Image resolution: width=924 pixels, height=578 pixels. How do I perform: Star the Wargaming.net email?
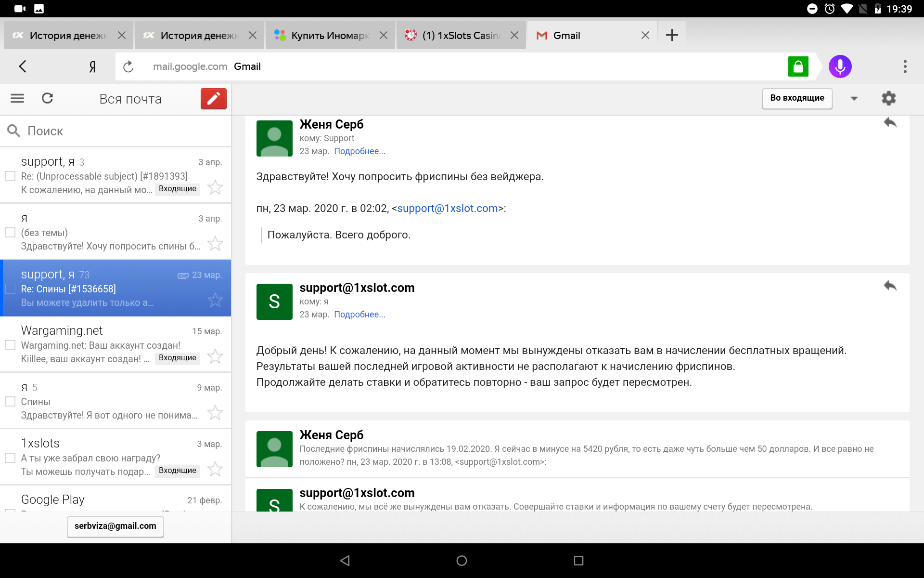click(x=215, y=356)
